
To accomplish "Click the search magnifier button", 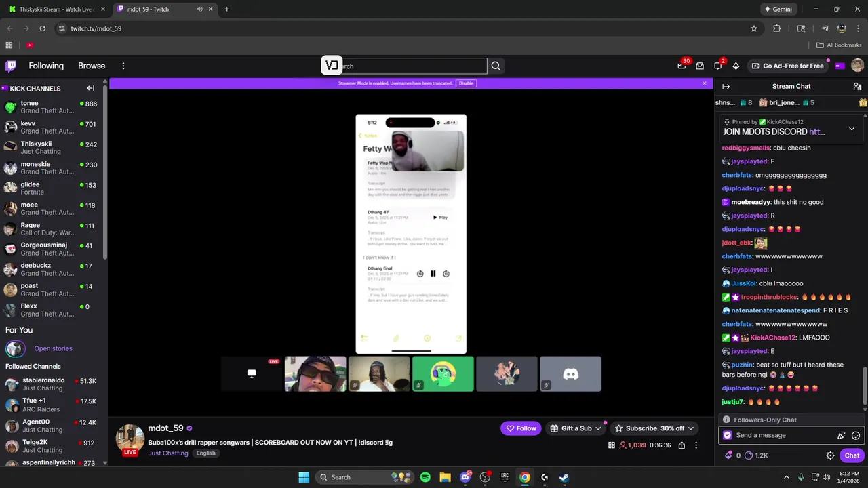I will (x=496, y=66).
